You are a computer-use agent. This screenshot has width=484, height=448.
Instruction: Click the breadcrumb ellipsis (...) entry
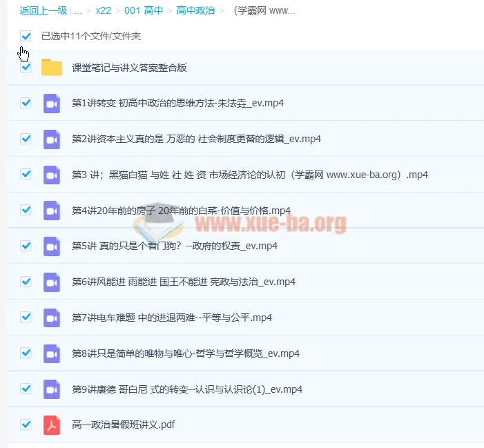pyautogui.click(x=78, y=12)
